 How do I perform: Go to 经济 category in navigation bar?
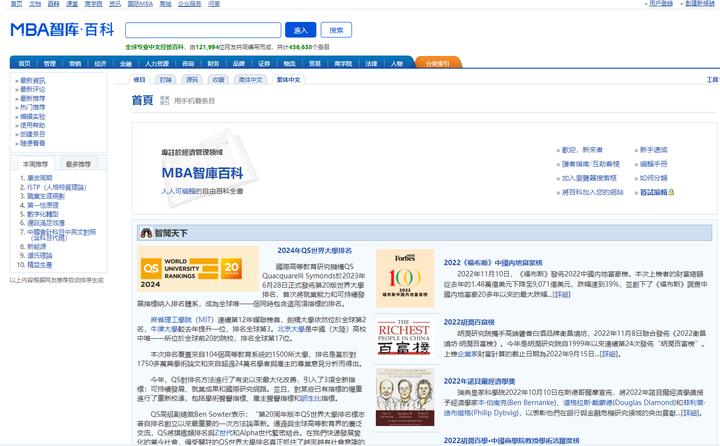click(100, 63)
